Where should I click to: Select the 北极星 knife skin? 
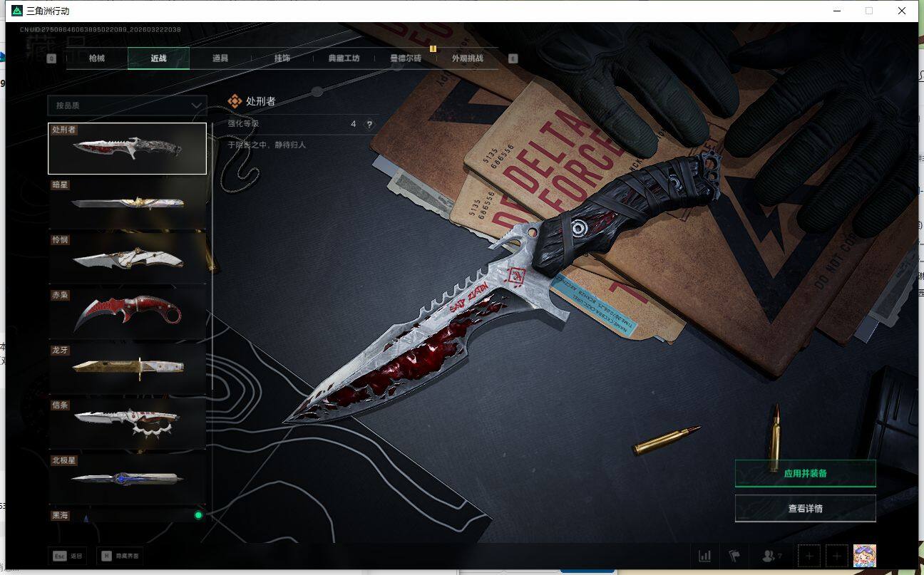(127, 477)
